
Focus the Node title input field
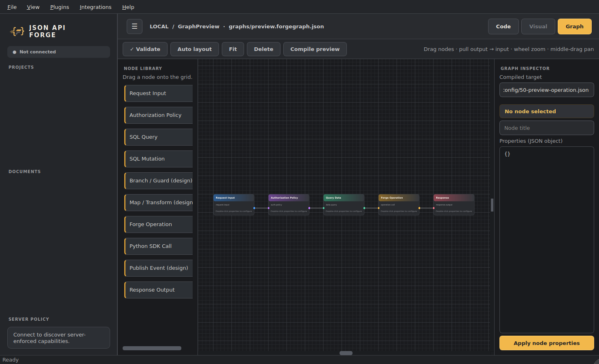point(546,128)
